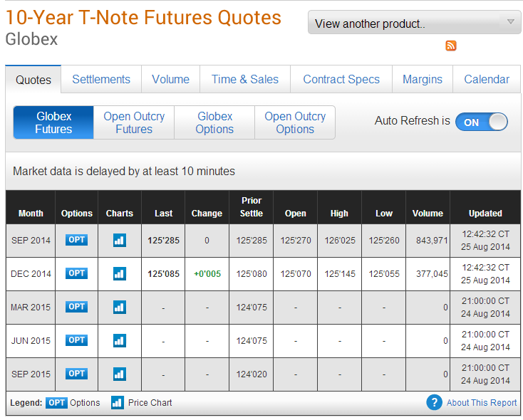Screen dimensions: 523x420
Task: Click the 125'260 low value
Action: pyautogui.click(x=384, y=241)
